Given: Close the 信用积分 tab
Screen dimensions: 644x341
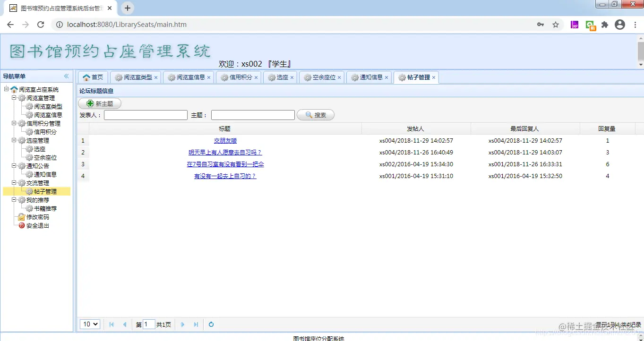Looking at the screenshot, I should pos(256,77).
